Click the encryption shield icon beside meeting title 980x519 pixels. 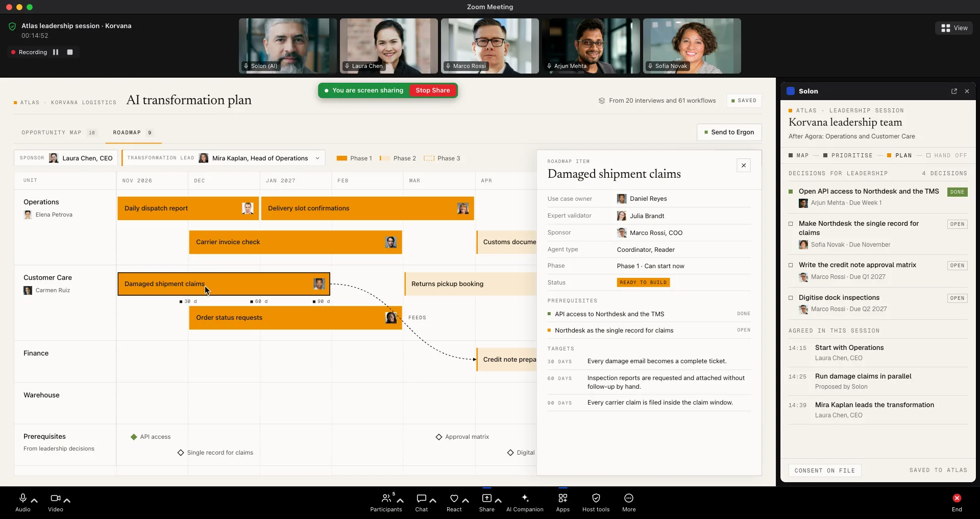[12, 26]
